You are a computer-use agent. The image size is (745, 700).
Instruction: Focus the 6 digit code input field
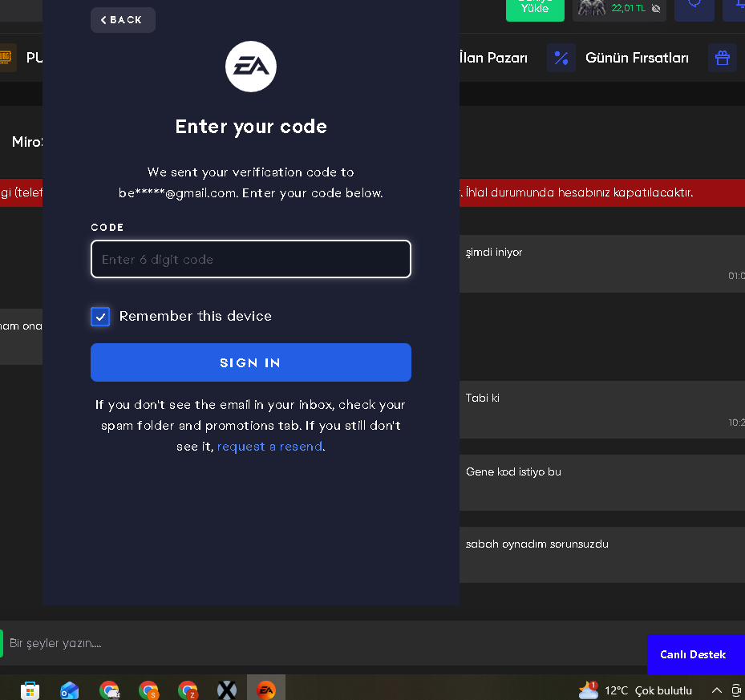pos(251,259)
